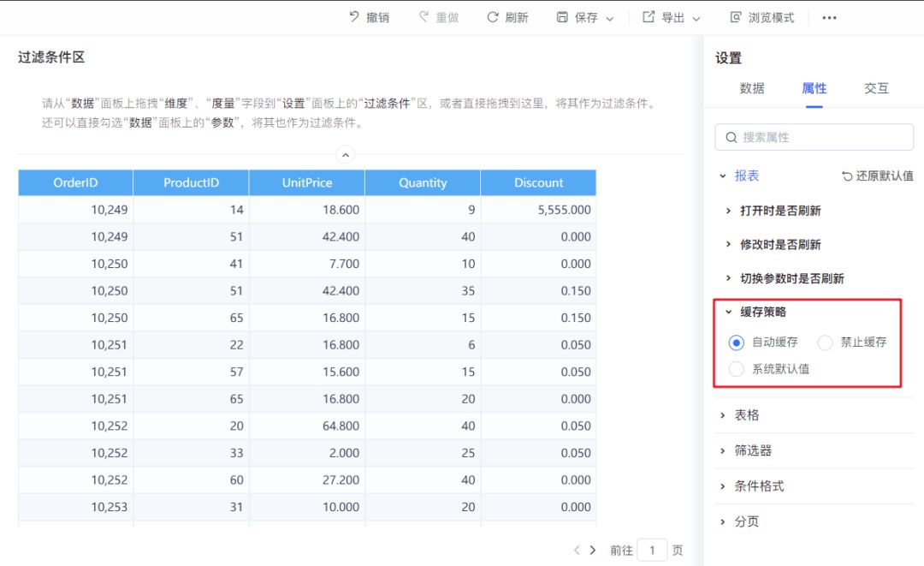The image size is (924, 566).
Task: Click the 过滤条件区 heading
Action: pyautogui.click(x=51, y=57)
